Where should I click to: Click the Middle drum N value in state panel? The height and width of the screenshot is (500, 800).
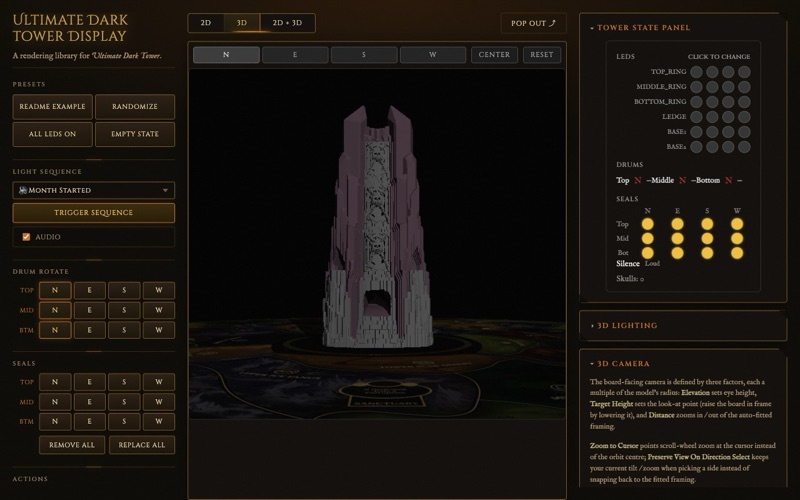pos(682,180)
